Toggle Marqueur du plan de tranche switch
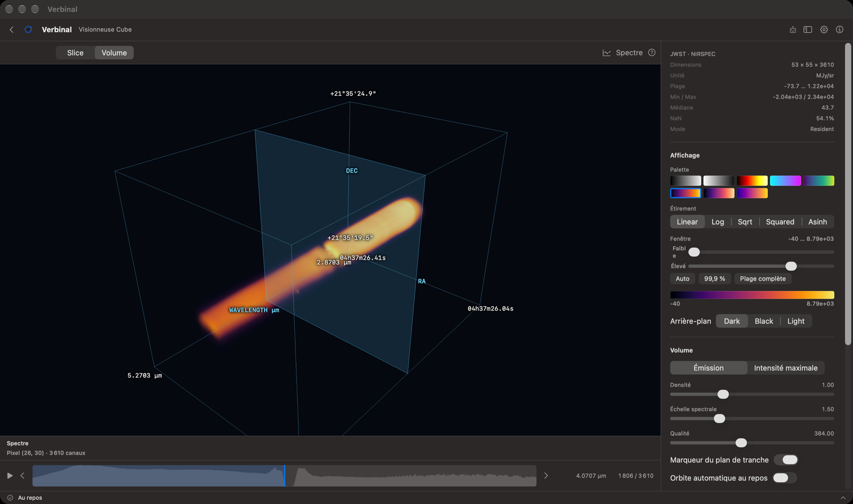 tap(786, 460)
